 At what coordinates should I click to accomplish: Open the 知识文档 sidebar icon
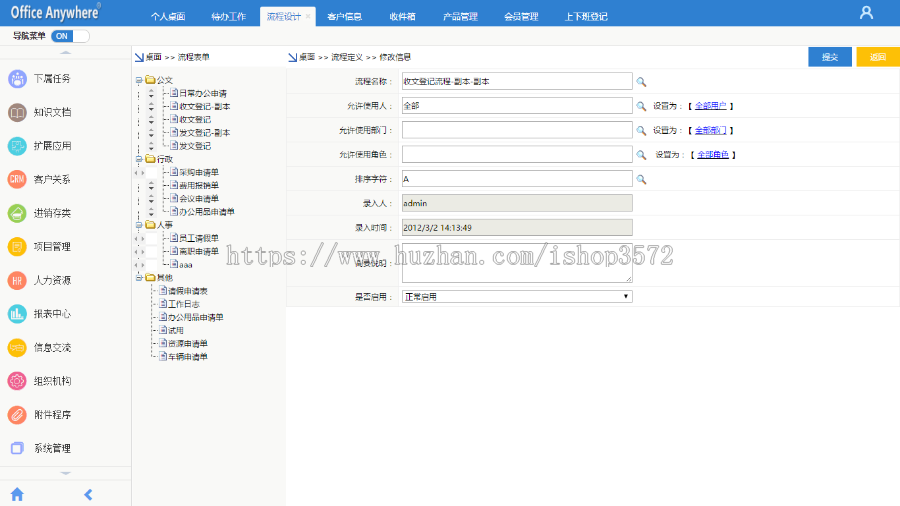[x=17, y=112]
